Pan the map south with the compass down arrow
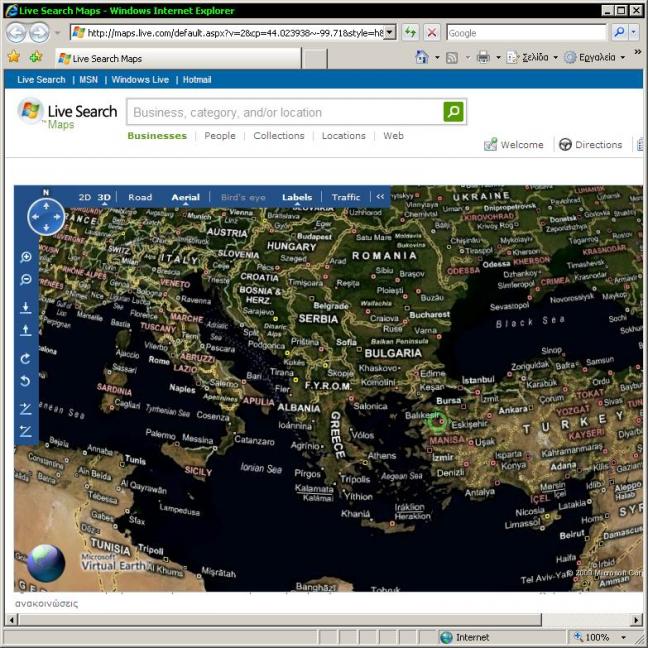The width and height of the screenshot is (648, 648). [x=46, y=227]
